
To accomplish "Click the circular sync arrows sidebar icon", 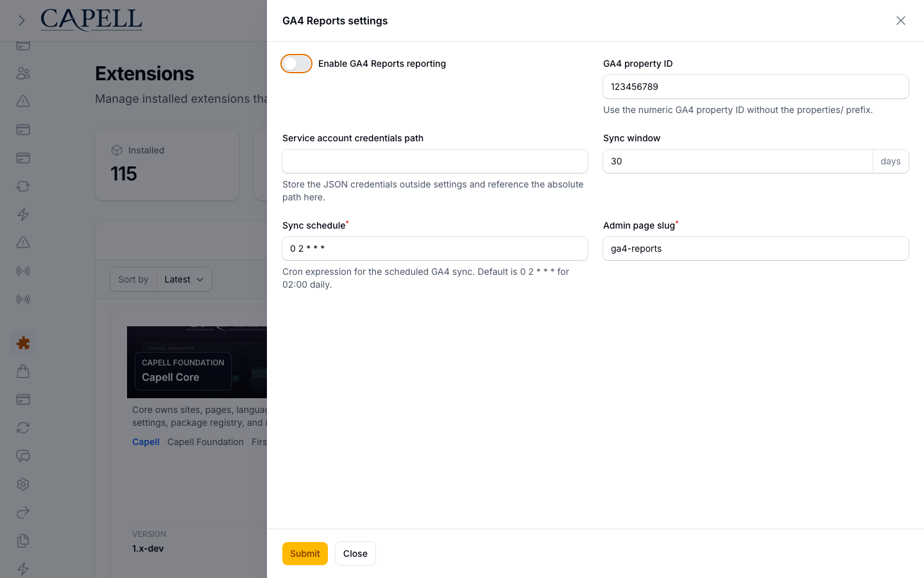I will coord(23,428).
